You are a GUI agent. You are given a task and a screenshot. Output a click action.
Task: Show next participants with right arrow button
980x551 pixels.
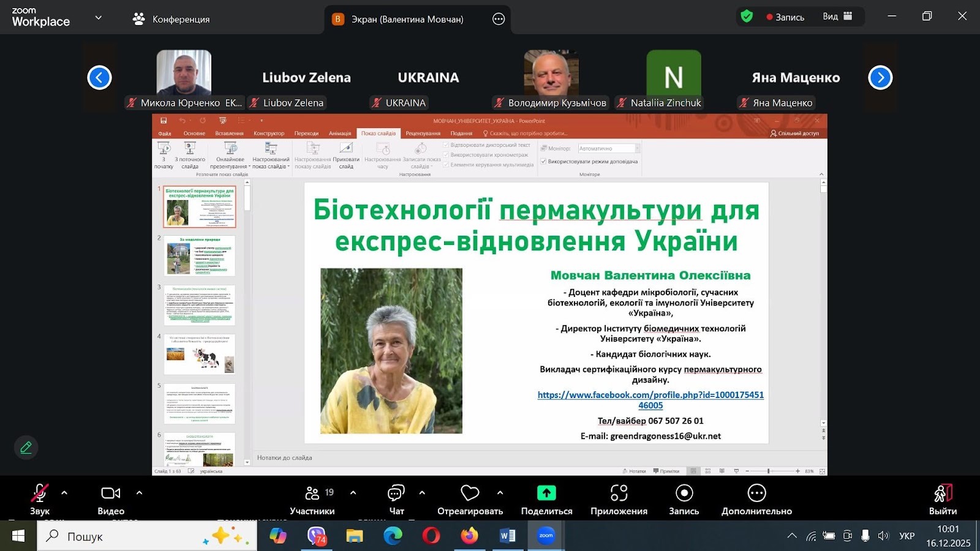pos(880,78)
